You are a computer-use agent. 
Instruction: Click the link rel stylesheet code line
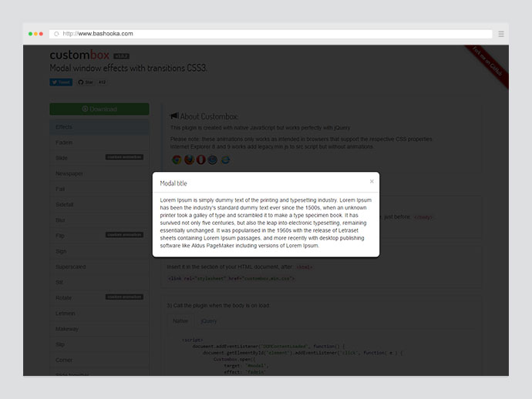231,279
